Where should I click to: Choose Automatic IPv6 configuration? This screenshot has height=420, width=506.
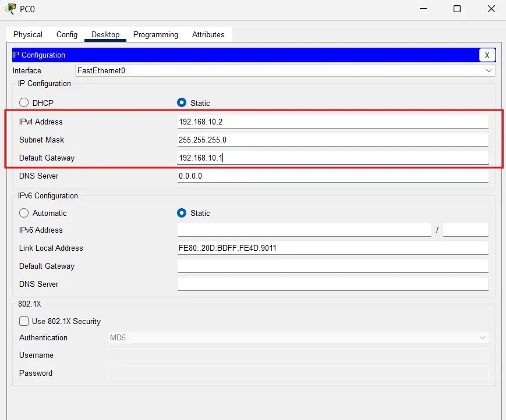tap(24, 213)
